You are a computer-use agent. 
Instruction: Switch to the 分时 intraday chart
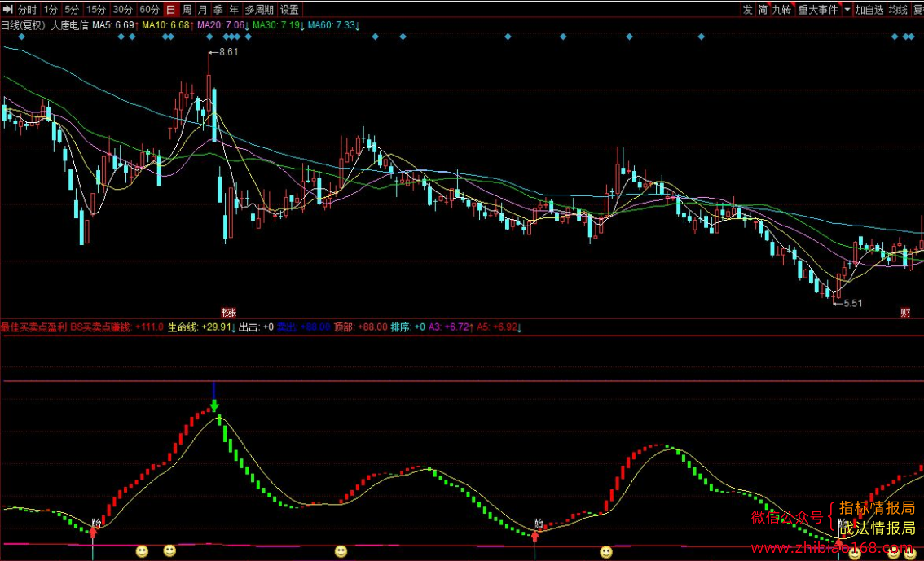(27, 10)
